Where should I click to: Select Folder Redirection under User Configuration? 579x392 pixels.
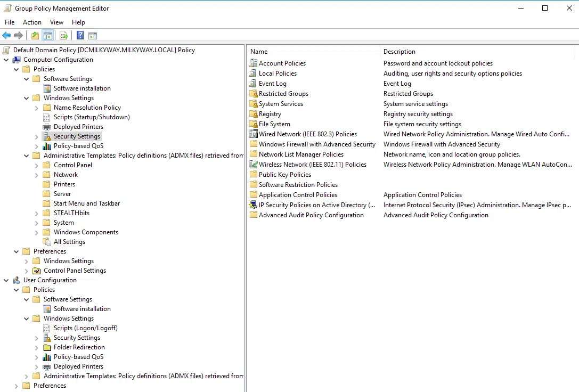79,347
